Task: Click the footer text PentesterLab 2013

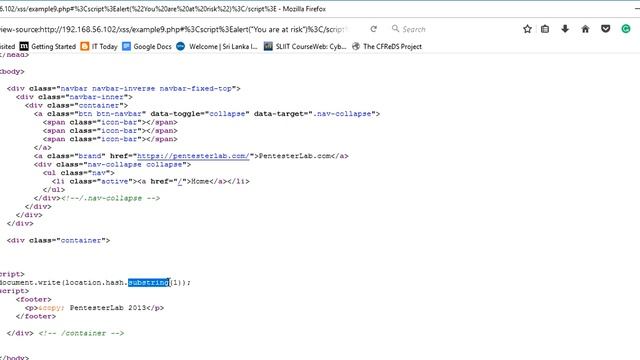Action: point(108,308)
